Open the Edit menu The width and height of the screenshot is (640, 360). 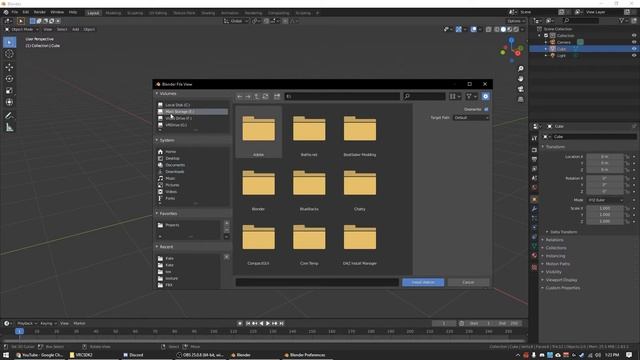(x=25, y=12)
